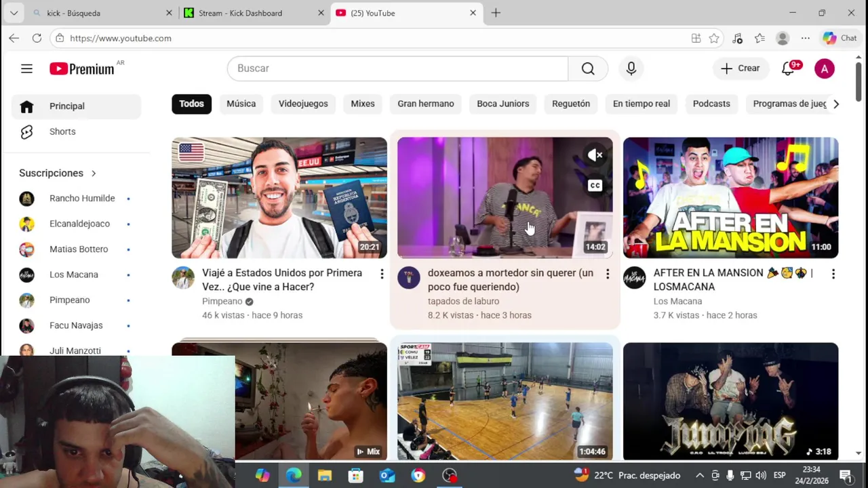Open Shorts from sidebar
This screenshot has width=868, height=488.
point(76,131)
